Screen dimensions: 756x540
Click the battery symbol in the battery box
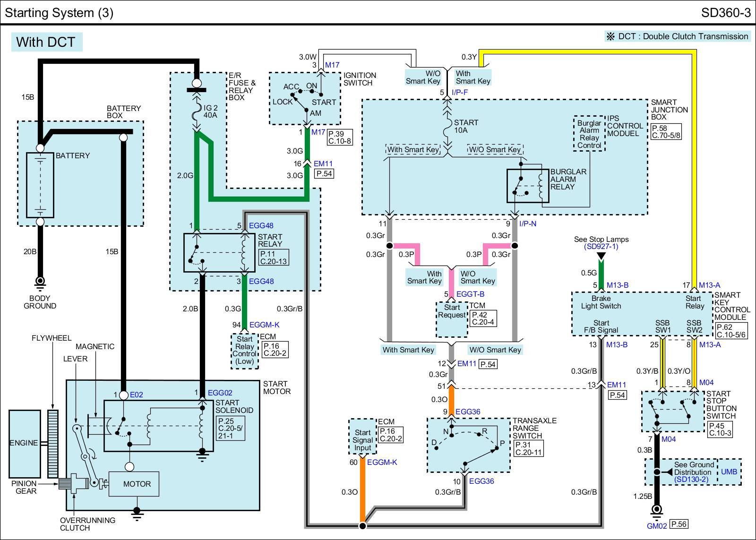[x=40, y=185]
